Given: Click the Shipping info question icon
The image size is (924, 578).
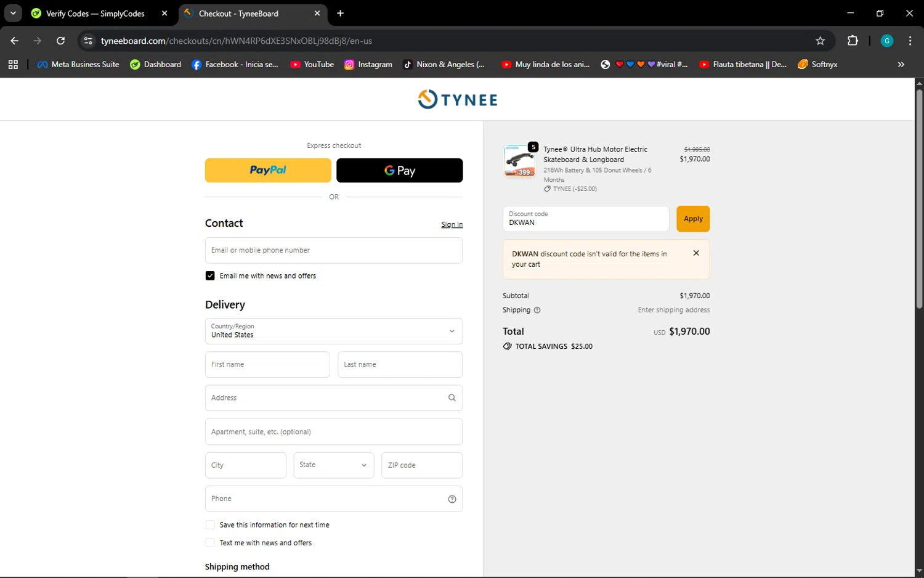Looking at the screenshot, I should tap(537, 310).
